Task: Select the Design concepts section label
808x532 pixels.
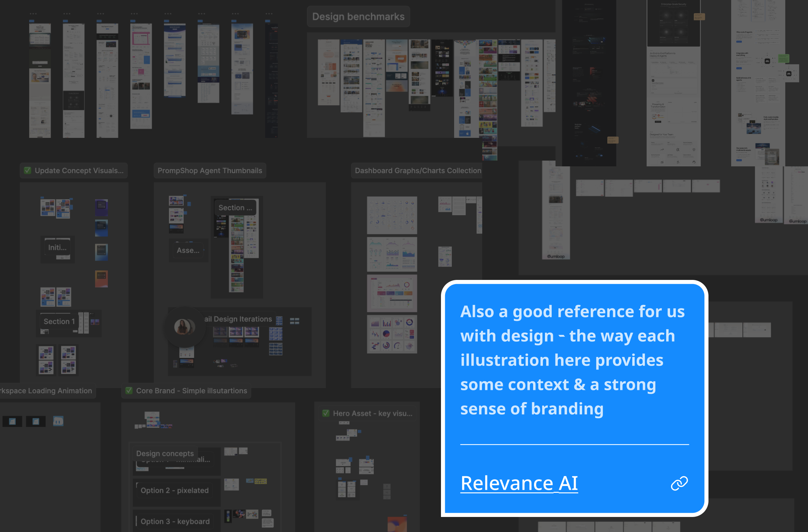Action: (x=165, y=454)
